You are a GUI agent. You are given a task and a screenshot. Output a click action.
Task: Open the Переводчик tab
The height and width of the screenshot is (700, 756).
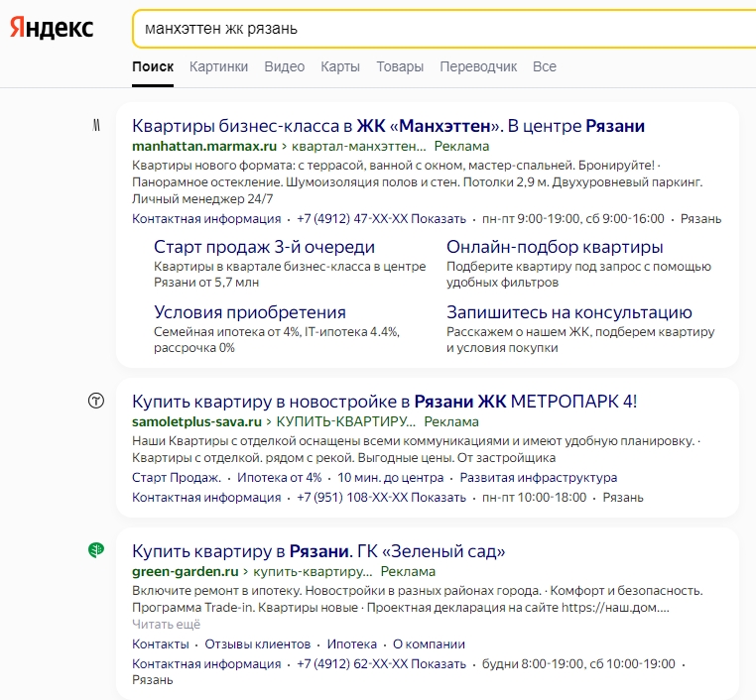point(478,66)
